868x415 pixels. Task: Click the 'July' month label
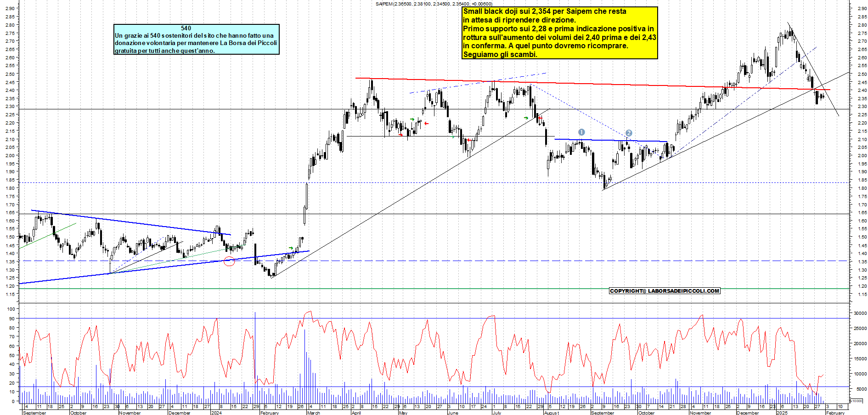coord(496,413)
